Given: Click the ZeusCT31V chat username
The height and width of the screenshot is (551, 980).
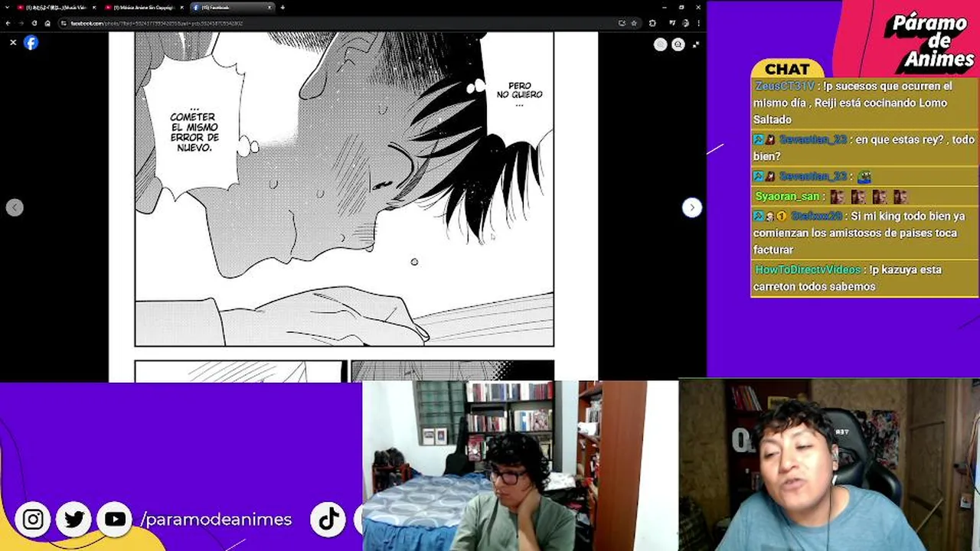Looking at the screenshot, I should (x=785, y=86).
